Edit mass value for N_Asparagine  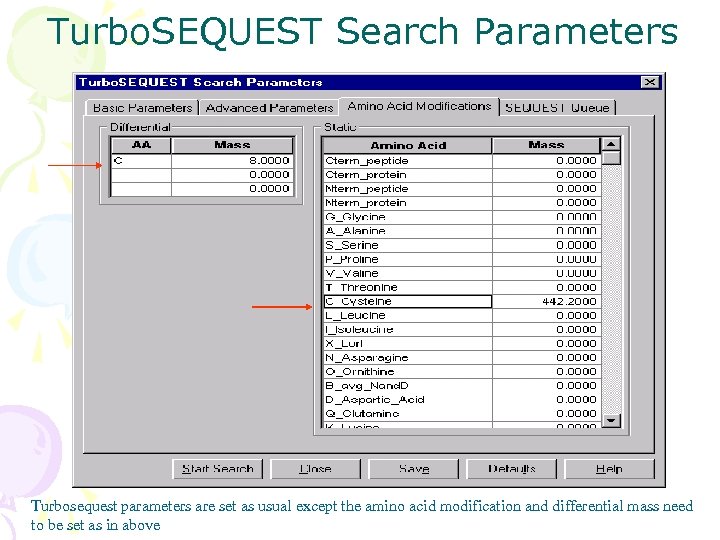click(546, 358)
